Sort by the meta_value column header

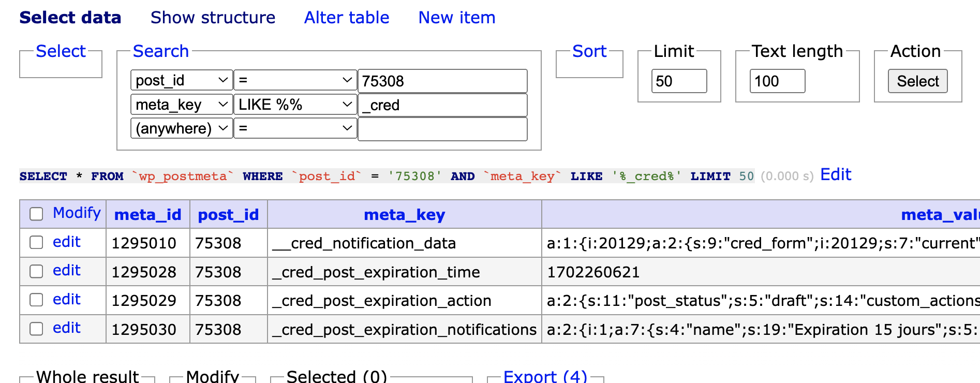[940, 214]
